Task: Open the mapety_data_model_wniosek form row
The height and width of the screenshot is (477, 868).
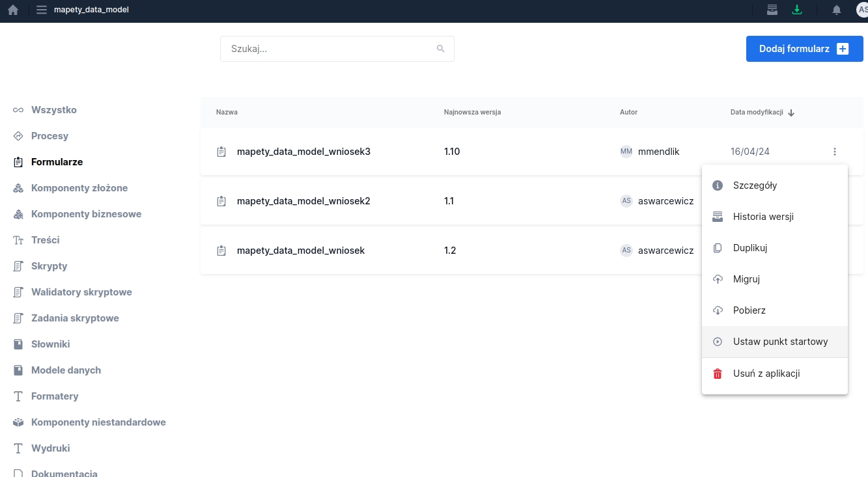Action: (x=301, y=251)
